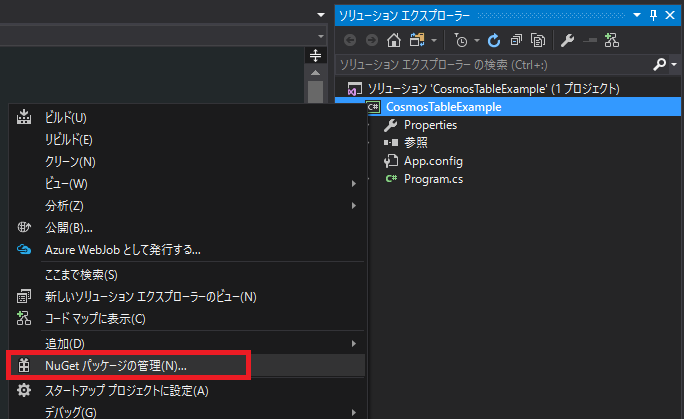
Task: Open the editor navigation bar dropdown arrow
Action: tap(321, 36)
